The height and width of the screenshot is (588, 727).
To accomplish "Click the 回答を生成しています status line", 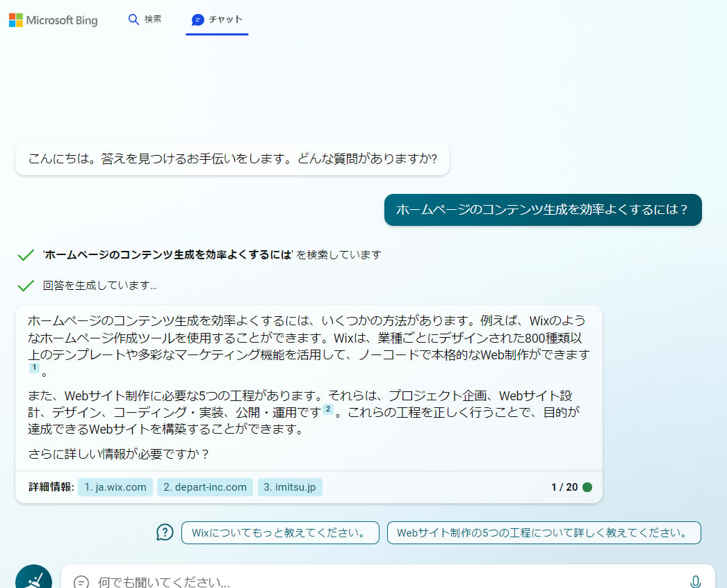I will pos(99,285).
